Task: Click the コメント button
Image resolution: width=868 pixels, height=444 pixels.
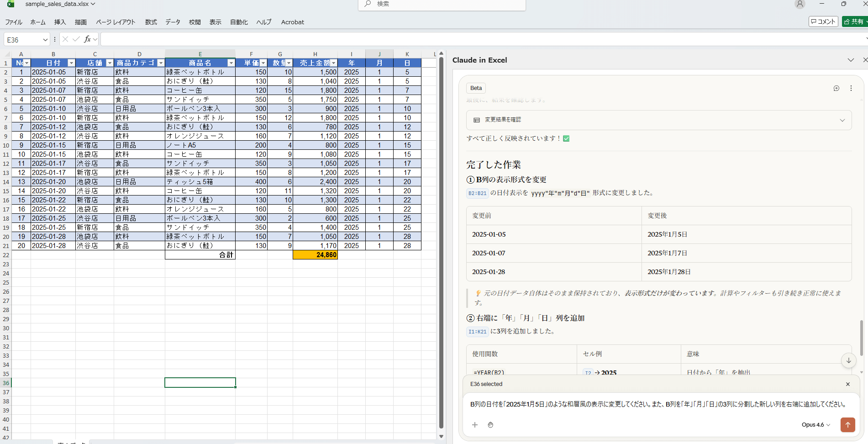Action: click(823, 21)
